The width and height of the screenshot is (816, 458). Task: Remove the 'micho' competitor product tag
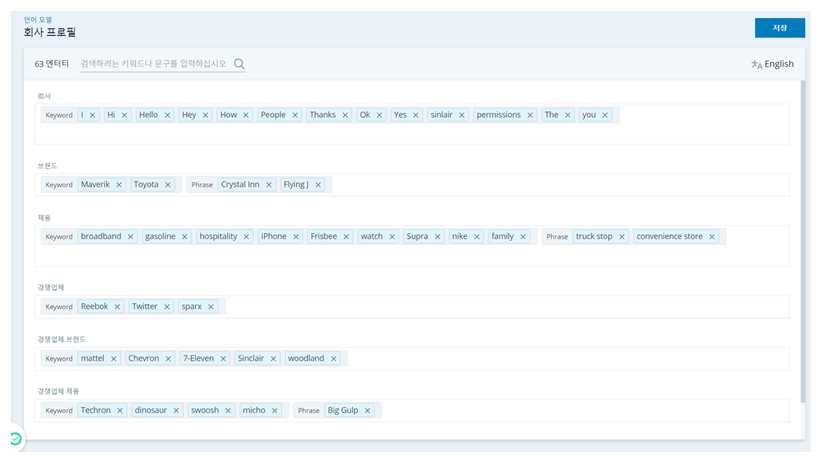(275, 411)
